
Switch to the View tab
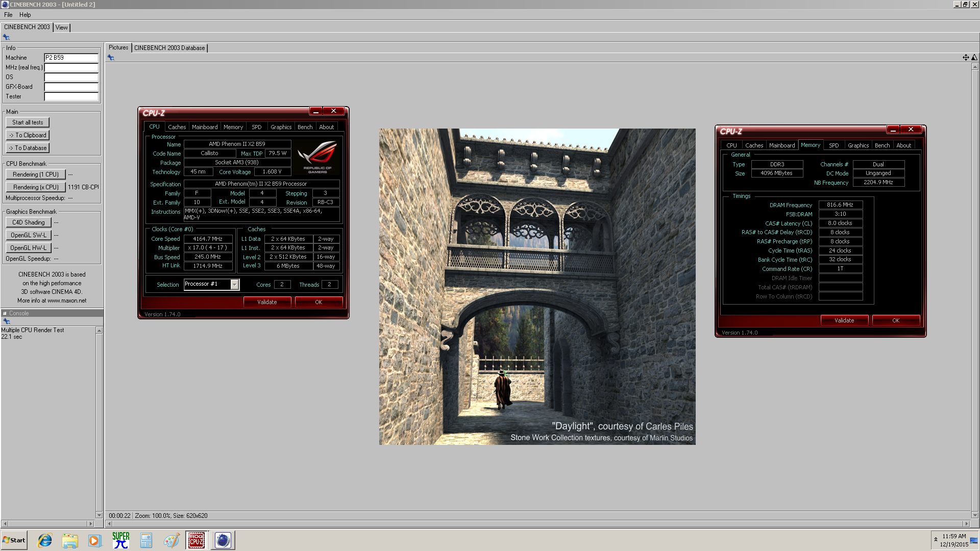pyautogui.click(x=61, y=28)
